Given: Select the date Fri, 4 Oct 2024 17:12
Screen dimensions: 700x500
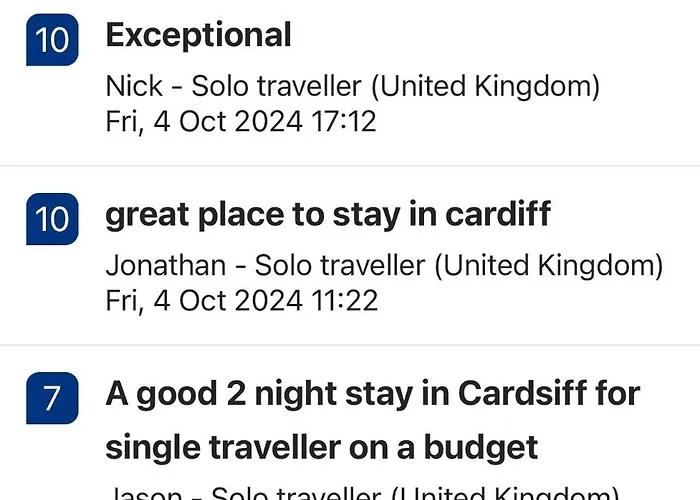Looking at the screenshot, I should tap(240, 122).
